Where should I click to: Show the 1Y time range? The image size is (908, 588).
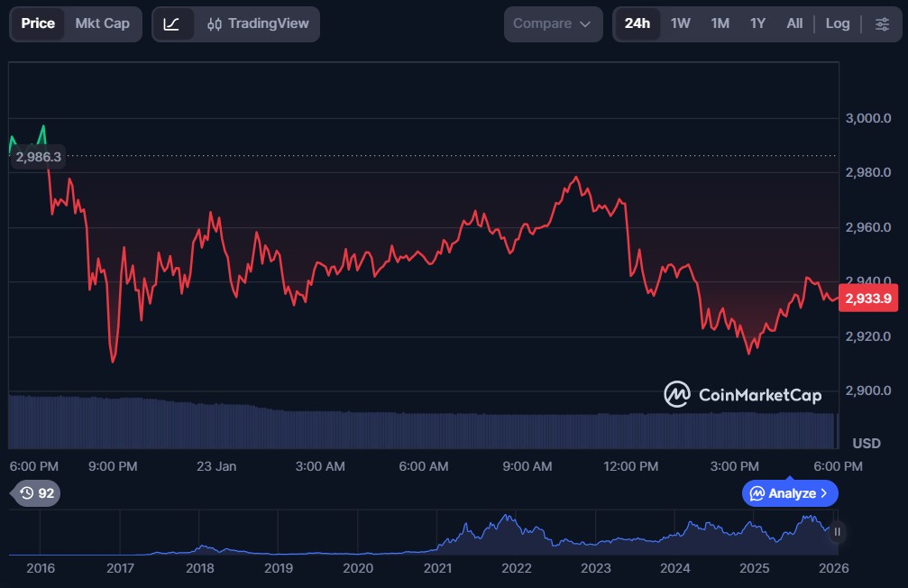pos(757,23)
